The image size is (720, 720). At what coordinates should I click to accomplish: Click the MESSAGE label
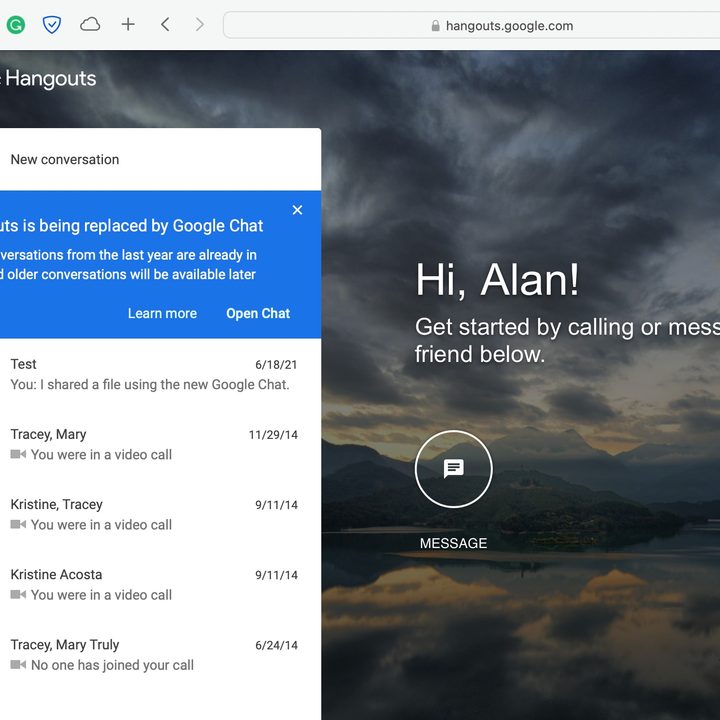(x=454, y=543)
